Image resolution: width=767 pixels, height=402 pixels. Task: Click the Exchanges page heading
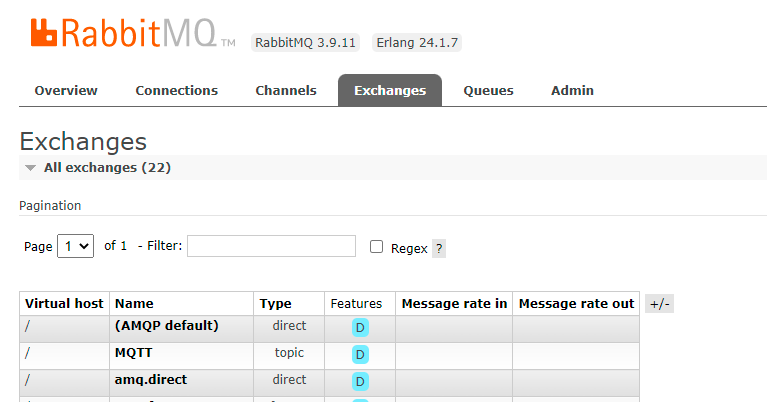(83, 142)
